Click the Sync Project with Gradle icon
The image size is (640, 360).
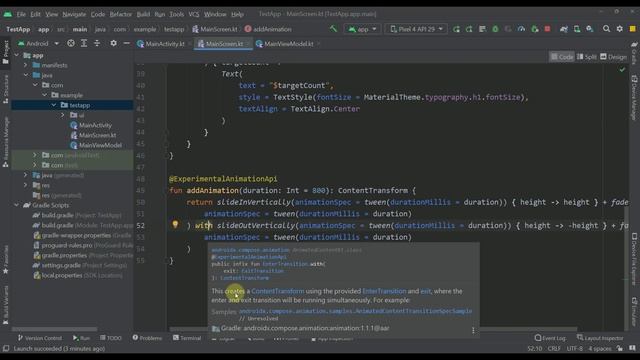pos(564,29)
